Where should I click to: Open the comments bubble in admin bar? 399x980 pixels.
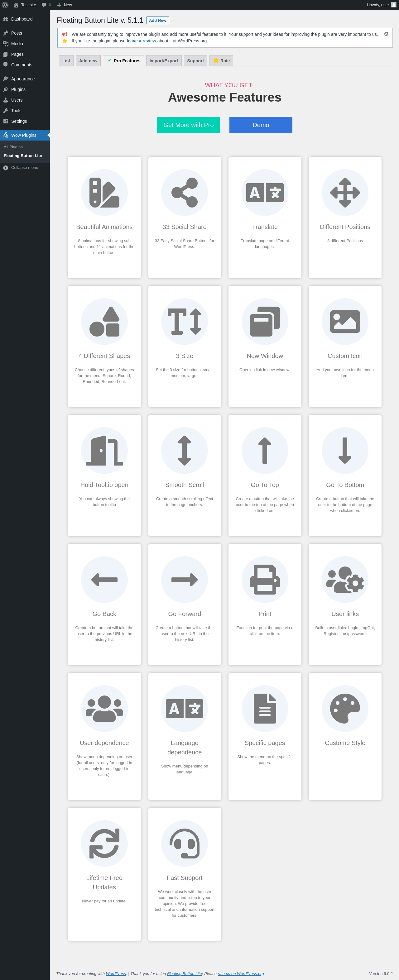point(46,5)
